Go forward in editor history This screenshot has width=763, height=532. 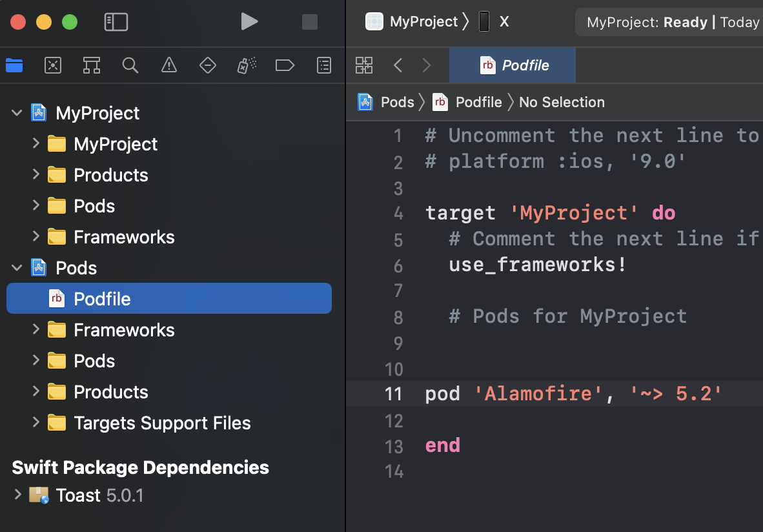tap(427, 65)
